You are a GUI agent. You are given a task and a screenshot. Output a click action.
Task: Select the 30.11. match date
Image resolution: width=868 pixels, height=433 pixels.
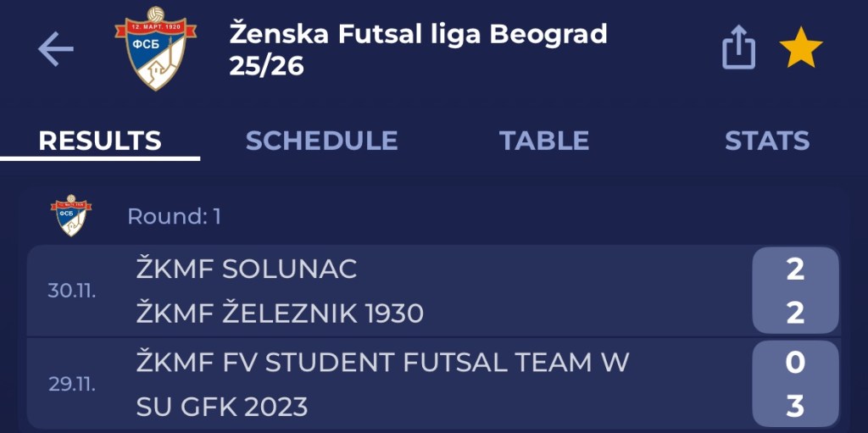point(72,291)
